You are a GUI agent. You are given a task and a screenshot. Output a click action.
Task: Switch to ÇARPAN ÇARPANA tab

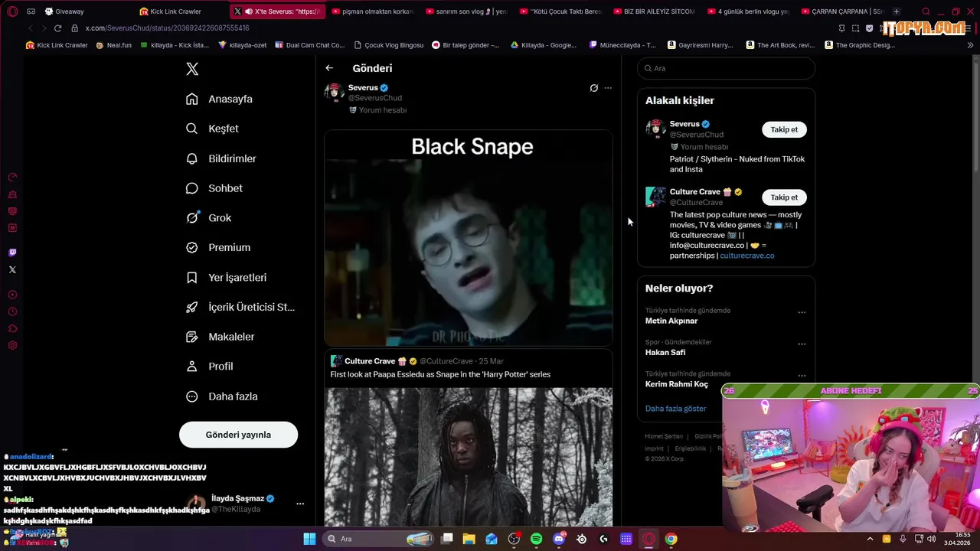click(x=842, y=11)
